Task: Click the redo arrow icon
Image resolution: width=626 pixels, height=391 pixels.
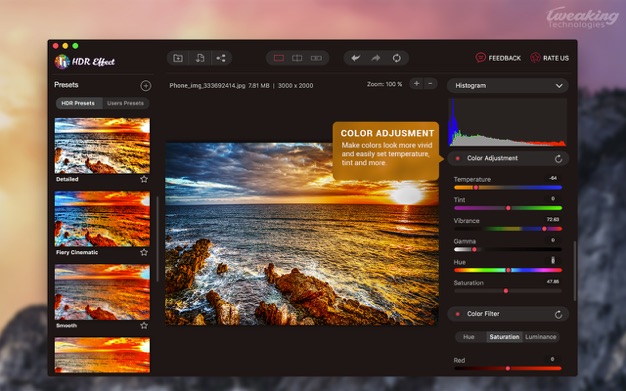Action: tap(376, 58)
